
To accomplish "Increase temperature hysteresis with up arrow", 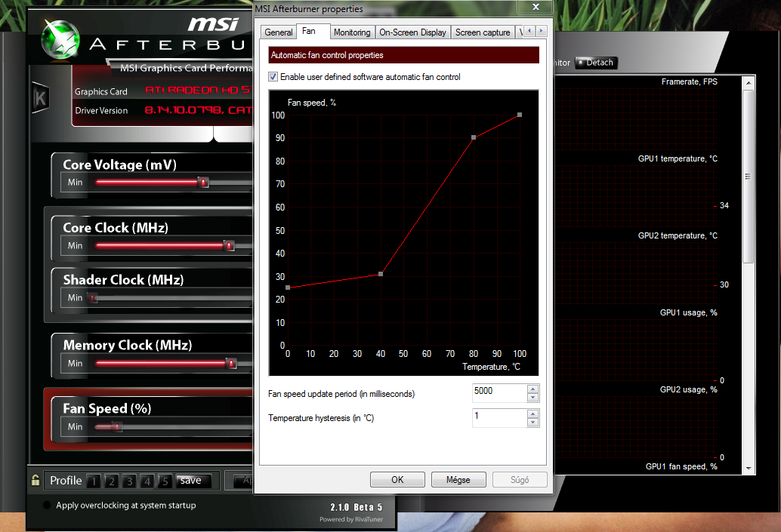I will click(532, 414).
